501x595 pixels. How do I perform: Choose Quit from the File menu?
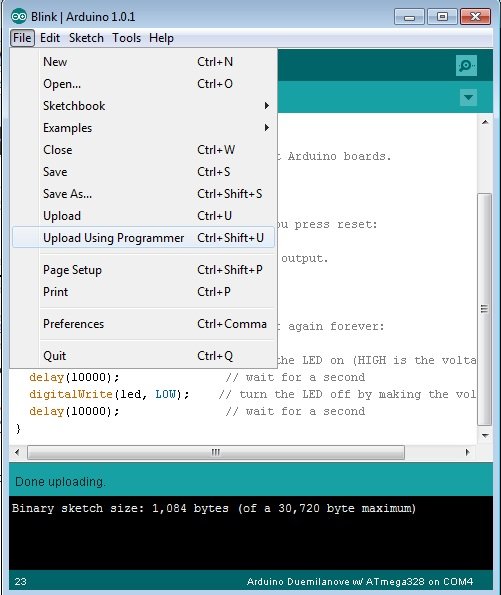pyautogui.click(x=143, y=356)
